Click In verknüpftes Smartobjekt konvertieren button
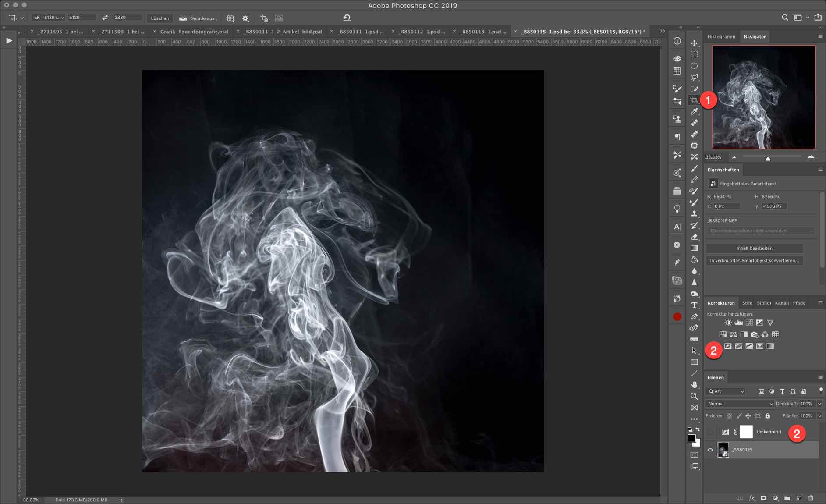Screen dimensions: 826x504 tap(754, 260)
